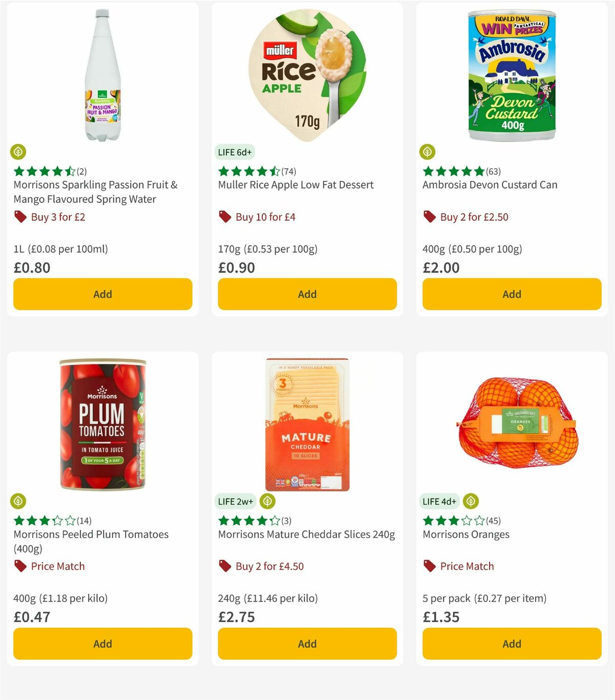
Task: Click the LIFE 4d+ badge on Morrisons Oranges
Action: tap(439, 501)
